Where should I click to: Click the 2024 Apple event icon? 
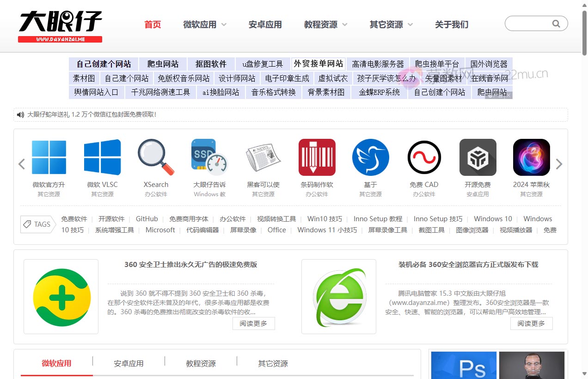click(x=531, y=157)
